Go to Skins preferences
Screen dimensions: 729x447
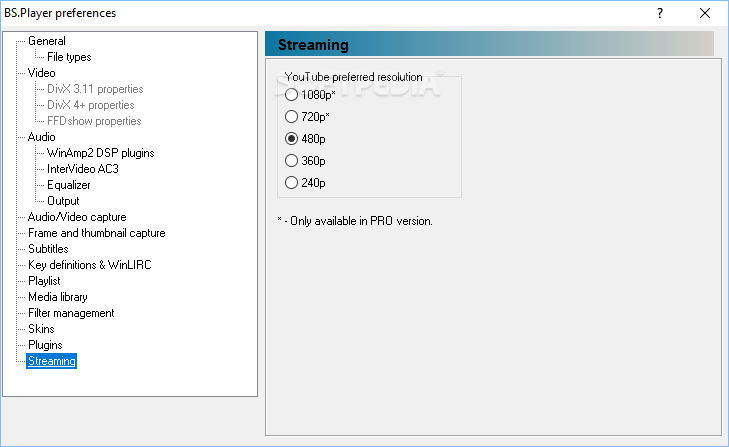41,329
